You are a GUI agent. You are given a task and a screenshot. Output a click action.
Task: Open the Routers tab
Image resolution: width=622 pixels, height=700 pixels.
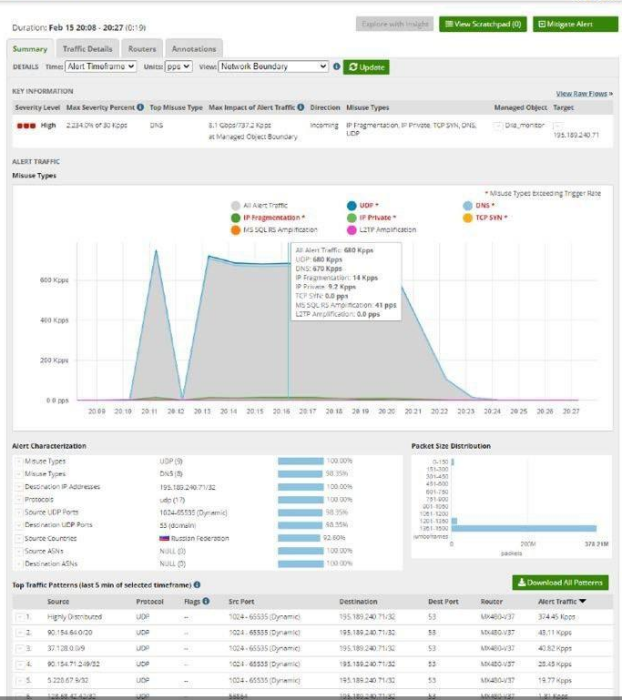[x=142, y=49]
